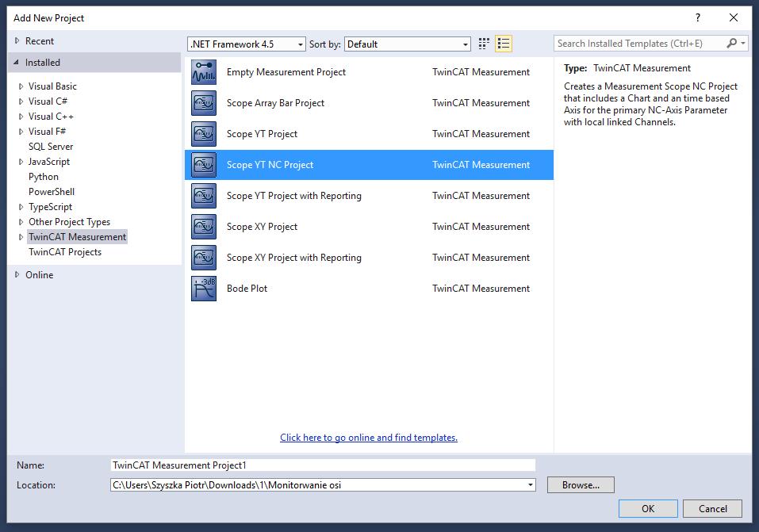Expand the Visual Basic node
Screen dimensions: 759x532
tap(21, 86)
